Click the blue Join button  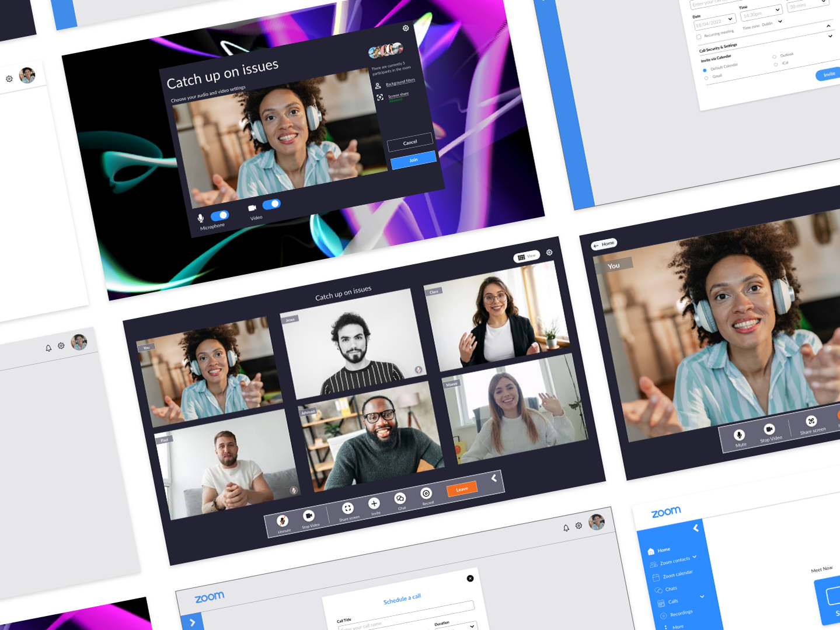point(413,160)
